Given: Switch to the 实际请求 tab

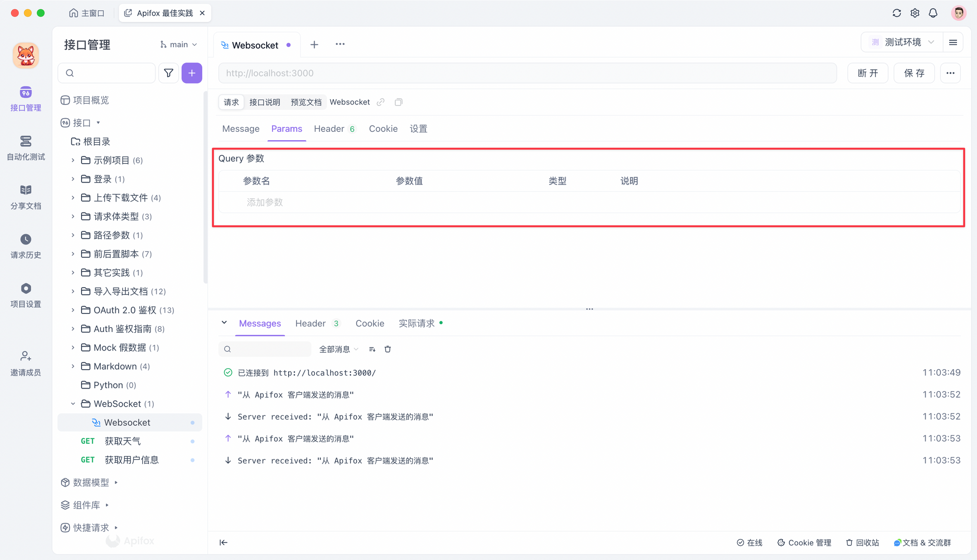Looking at the screenshot, I should point(418,323).
